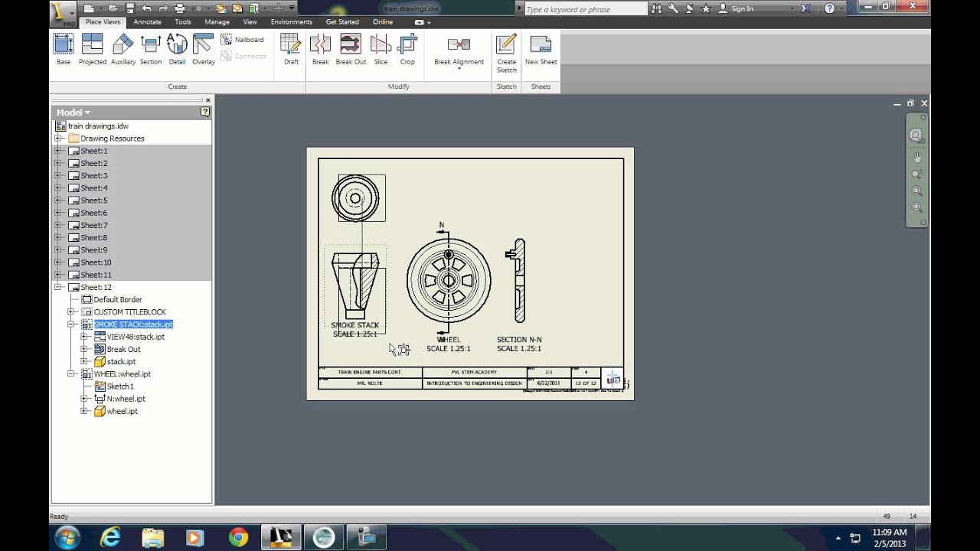Image resolution: width=980 pixels, height=551 pixels.
Task: Open Google Chrome from the taskbar
Action: coord(238,537)
